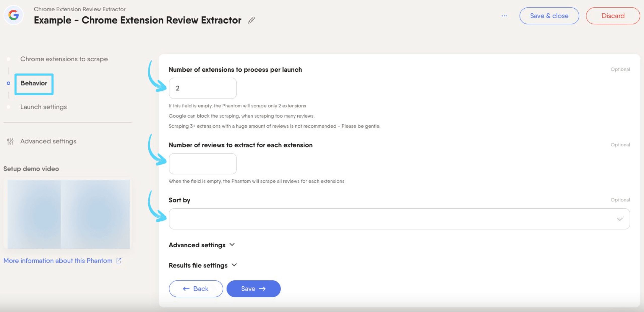
Task: Open the Sort by dropdown
Action: (x=399, y=219)
